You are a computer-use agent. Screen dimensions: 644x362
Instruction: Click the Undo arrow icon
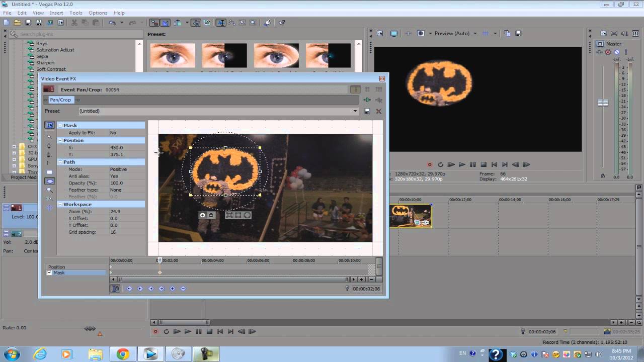(x=112, y=23)
